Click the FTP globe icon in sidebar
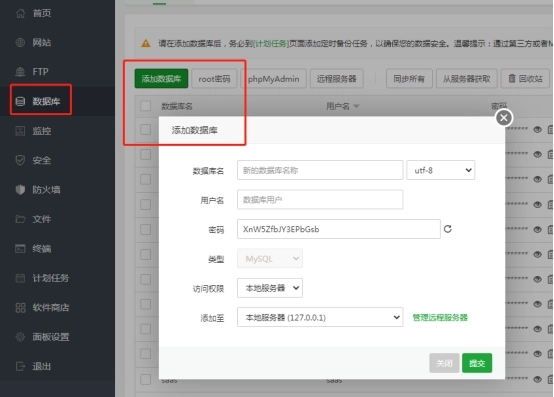The width and height of the screenshot is (554, 397). (20, 72)
